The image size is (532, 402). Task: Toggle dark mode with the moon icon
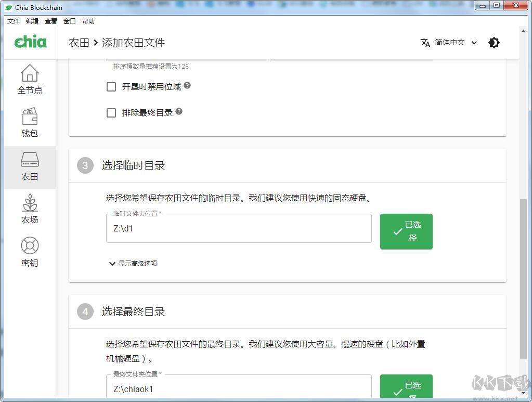(x=493, y=43)
